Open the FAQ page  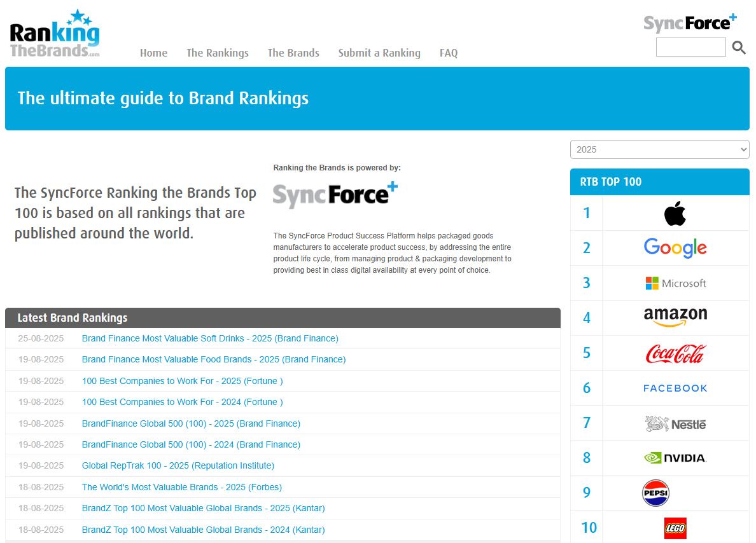449,53
